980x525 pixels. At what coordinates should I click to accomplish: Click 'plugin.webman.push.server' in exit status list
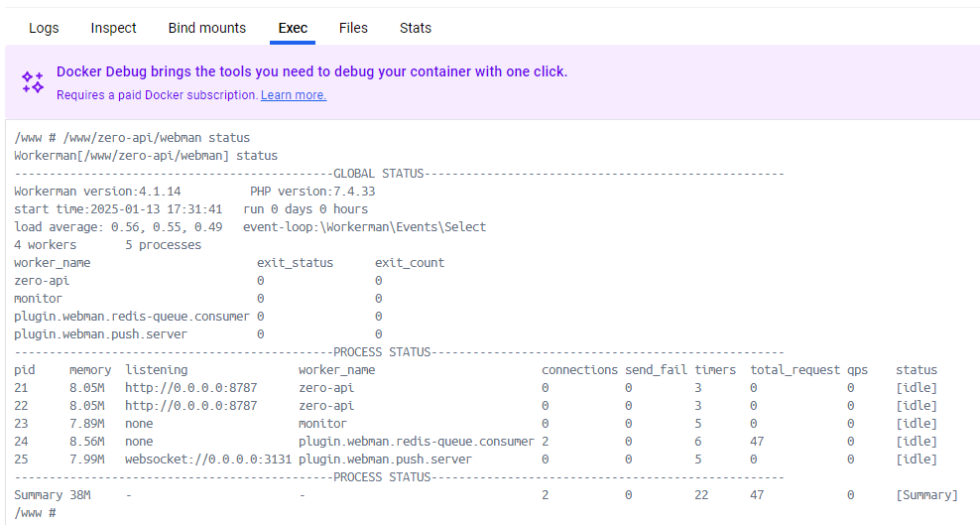click(100, 334)
